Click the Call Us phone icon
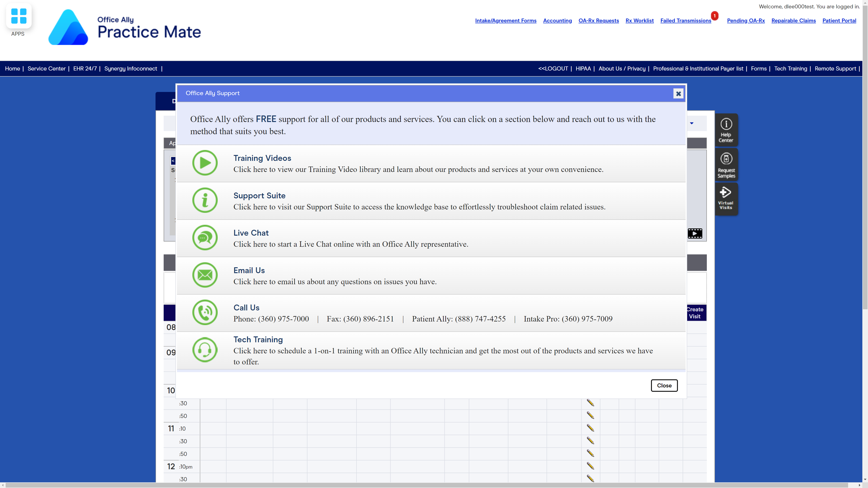Image resolution: width=868 pixels, height=488 pixels. point(205,312)
